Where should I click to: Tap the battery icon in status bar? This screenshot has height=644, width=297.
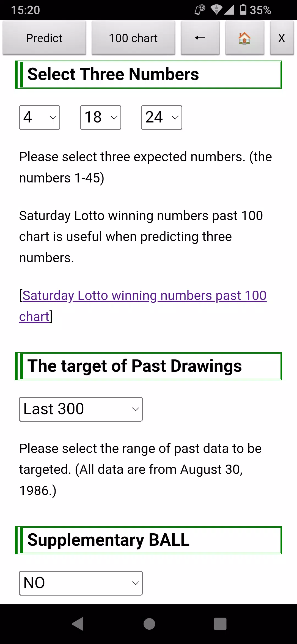243,10
